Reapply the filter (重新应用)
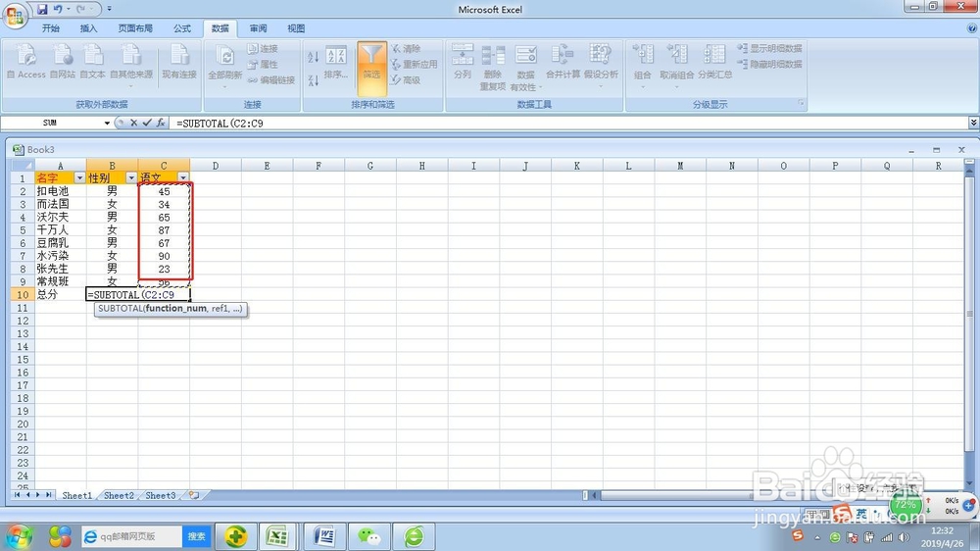Image resolution: width=980 pixels, height=551 pixels. (x=414, y=65)
